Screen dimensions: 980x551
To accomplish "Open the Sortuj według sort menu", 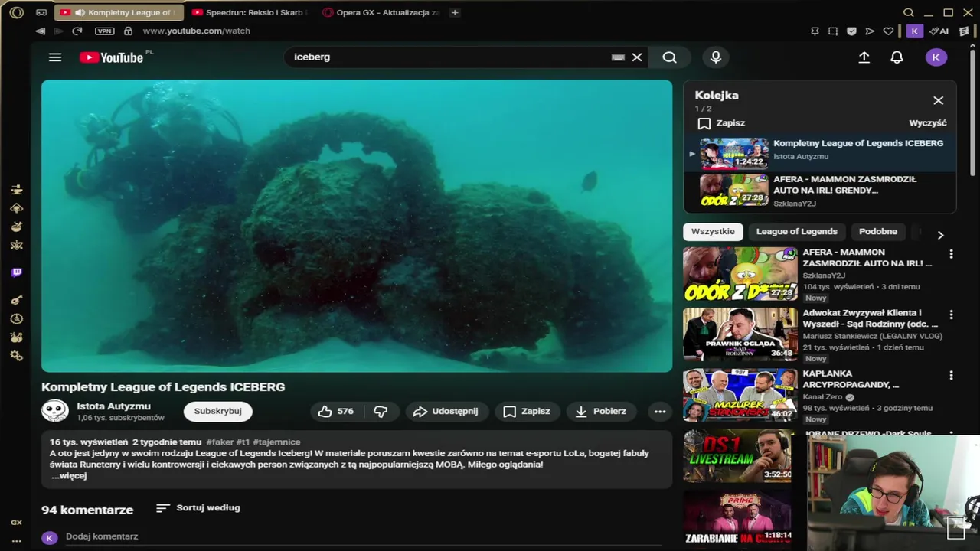I will click(198, 508).
